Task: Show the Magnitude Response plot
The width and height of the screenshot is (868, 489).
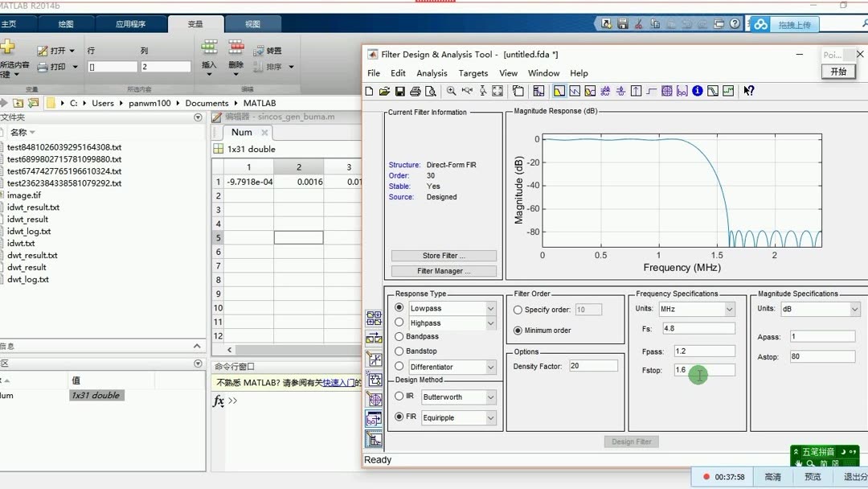Action: (x=558, y=91)
